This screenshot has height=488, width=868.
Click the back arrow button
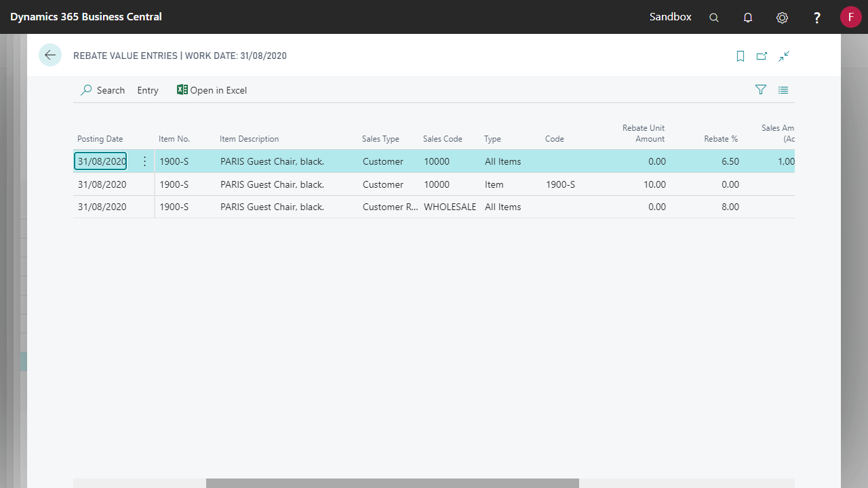(x=50, y=55)
